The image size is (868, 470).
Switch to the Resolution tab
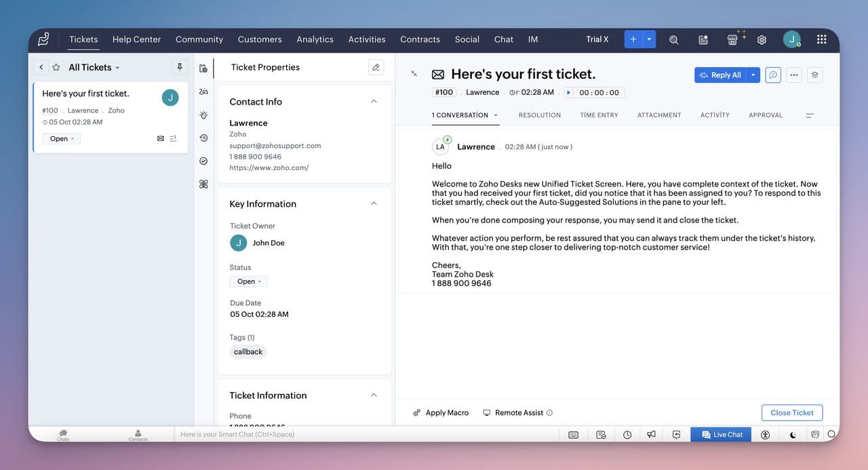[540, 115]
